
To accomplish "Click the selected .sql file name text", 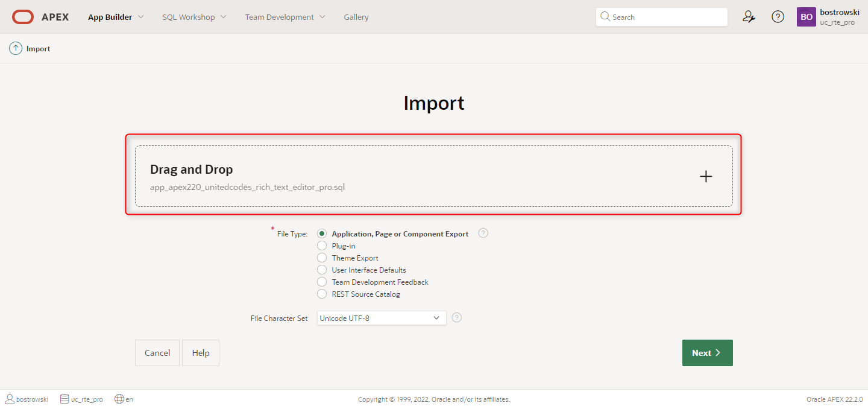I will pyautogui.click(x=247, y=187).
